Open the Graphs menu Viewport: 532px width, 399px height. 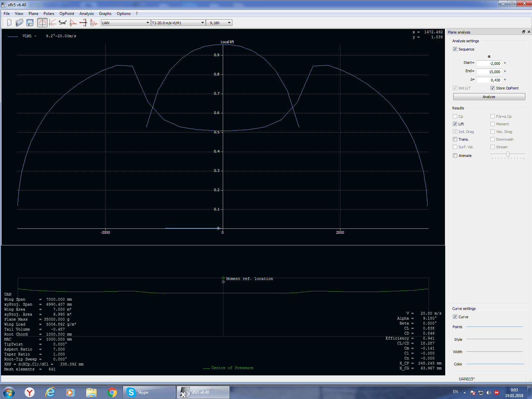pyautogui.click(x=105, y=14)
